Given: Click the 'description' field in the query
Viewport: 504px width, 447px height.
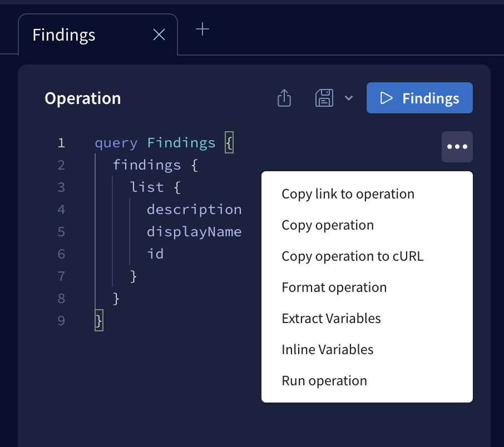Looking at the screenshot, I should click(194, 210).
